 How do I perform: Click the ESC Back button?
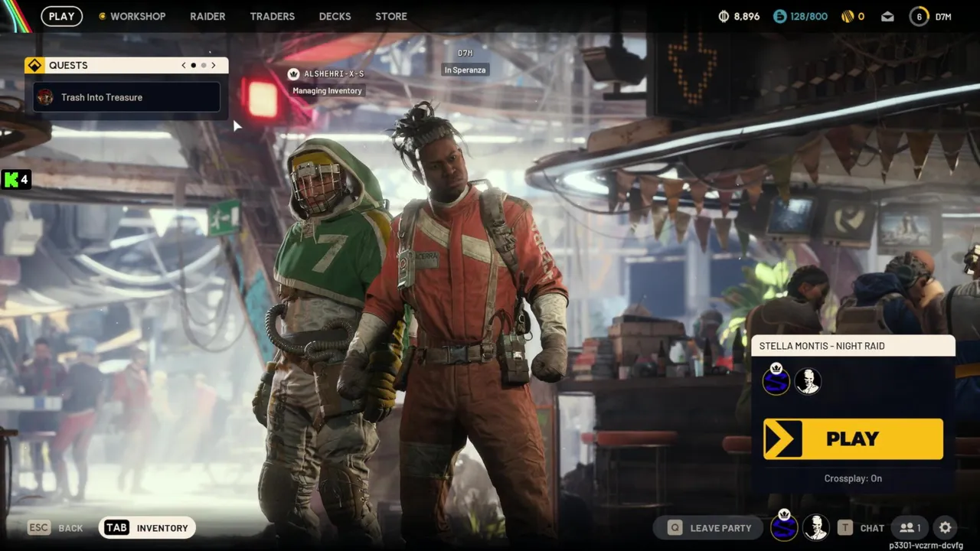(55, 527)
